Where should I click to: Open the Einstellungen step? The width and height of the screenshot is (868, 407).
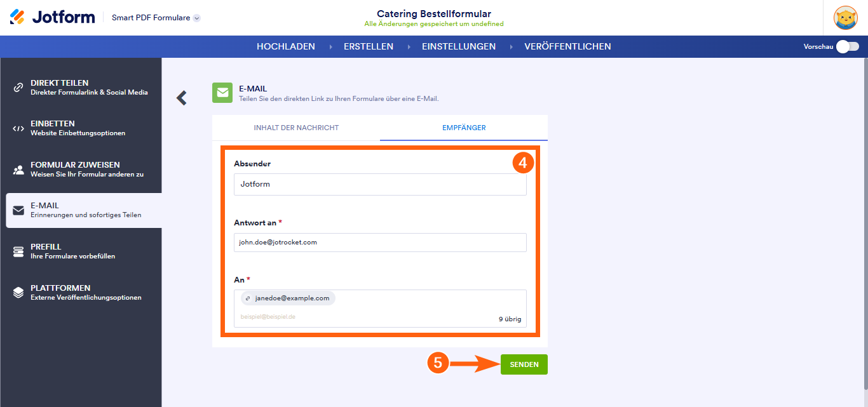coord(459,46)
